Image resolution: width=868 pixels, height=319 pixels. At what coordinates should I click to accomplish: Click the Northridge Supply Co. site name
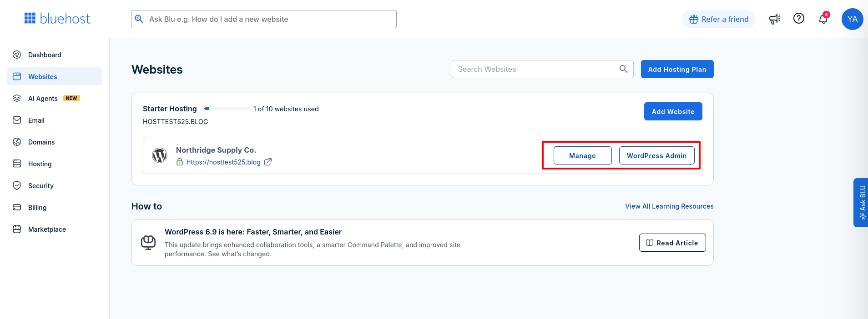216,150
